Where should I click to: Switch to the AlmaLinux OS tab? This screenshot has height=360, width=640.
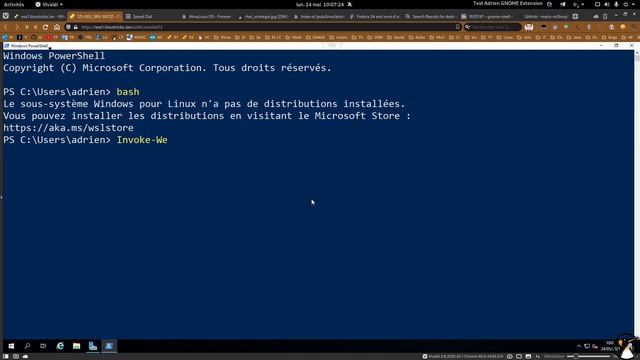(x=207, y=16)
